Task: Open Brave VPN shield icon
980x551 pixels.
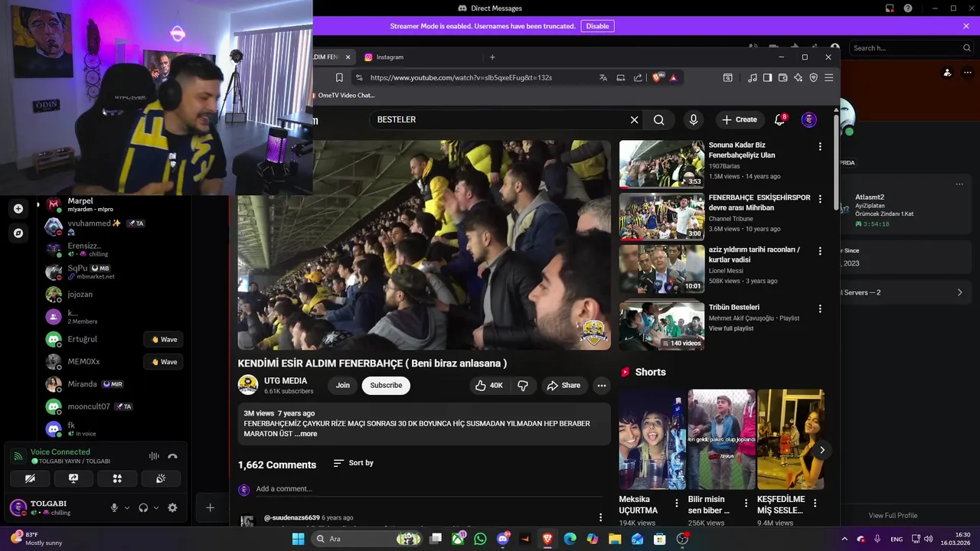Action: (813, 77)
